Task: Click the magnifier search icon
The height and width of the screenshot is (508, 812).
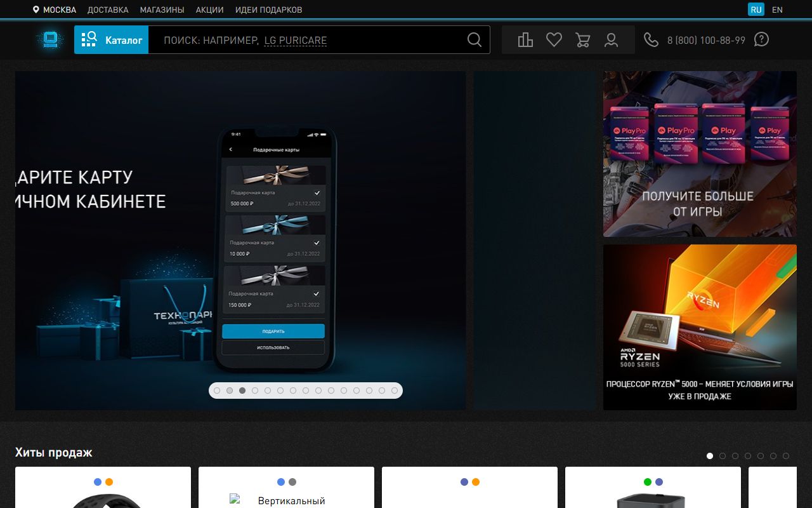Action: (x=475, y=40)
